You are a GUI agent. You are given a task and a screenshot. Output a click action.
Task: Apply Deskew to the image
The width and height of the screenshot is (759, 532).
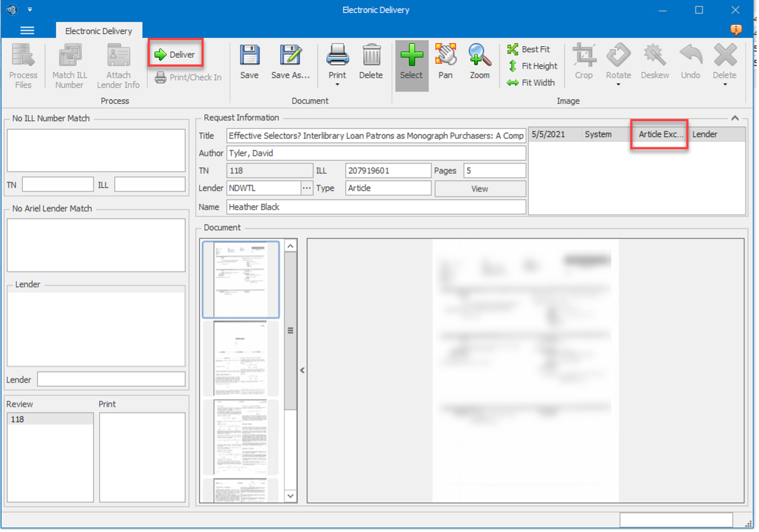pyautogui.click(x=655, y=62)
